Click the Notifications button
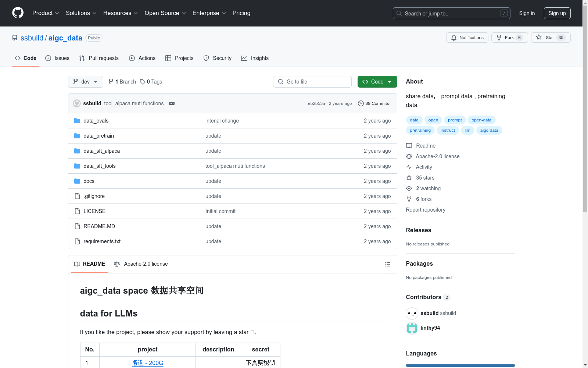 click(467, 38)
